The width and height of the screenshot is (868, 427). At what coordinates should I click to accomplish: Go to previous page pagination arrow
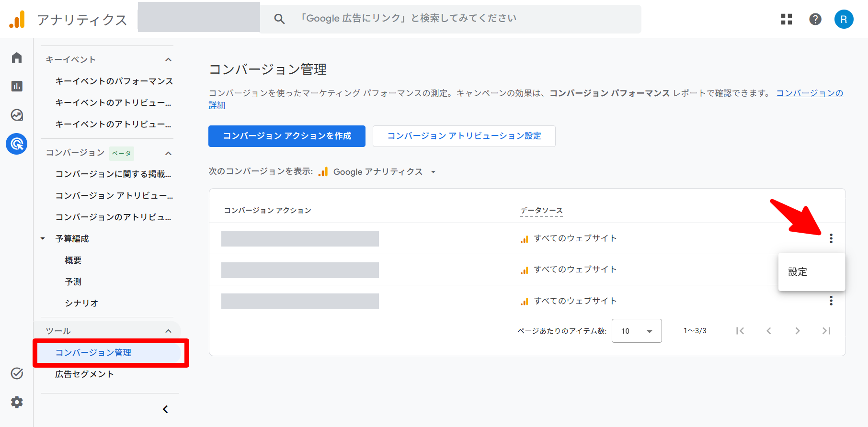(x=769, y=331)
